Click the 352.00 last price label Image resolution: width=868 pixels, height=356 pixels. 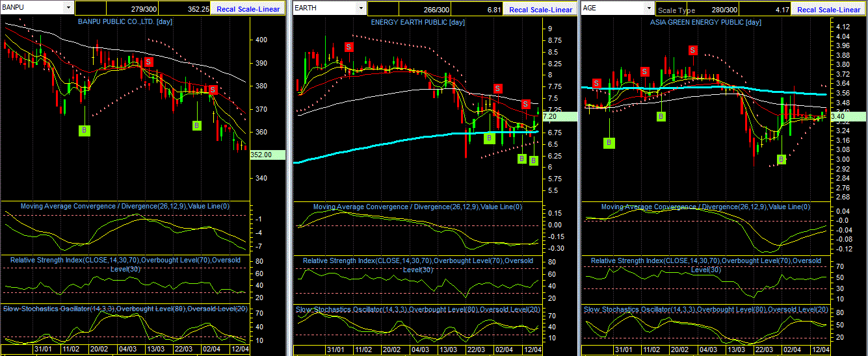tap(267, 155)
